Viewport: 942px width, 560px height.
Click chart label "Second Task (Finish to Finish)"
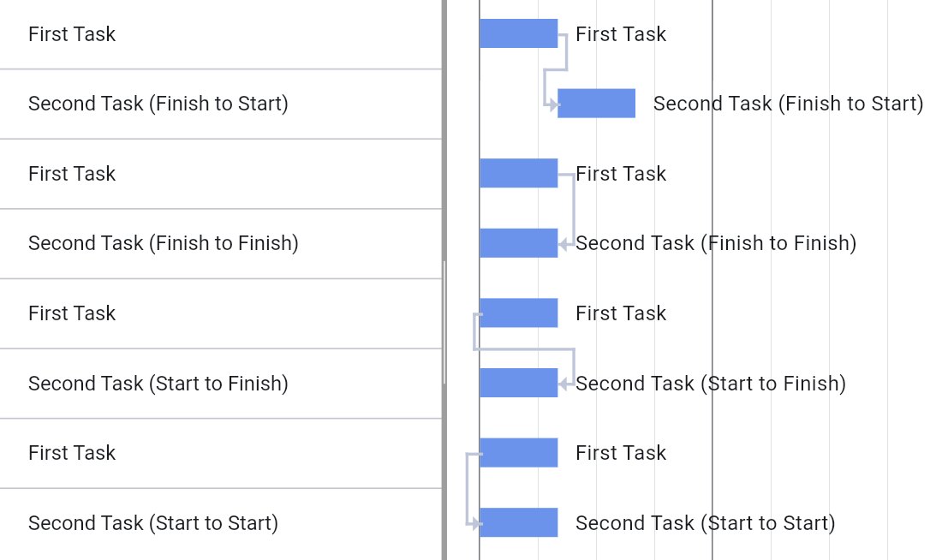click(716, 243)
